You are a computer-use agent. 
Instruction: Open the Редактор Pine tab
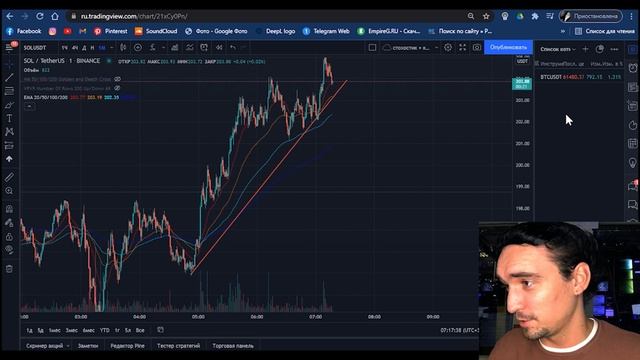(x=127, y=346)
